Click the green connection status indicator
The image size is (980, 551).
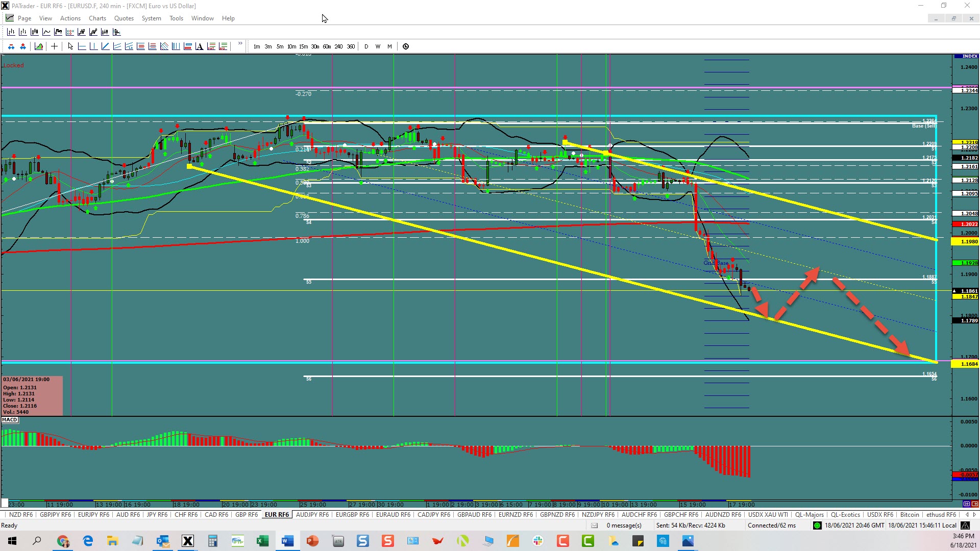coord(817,525)
